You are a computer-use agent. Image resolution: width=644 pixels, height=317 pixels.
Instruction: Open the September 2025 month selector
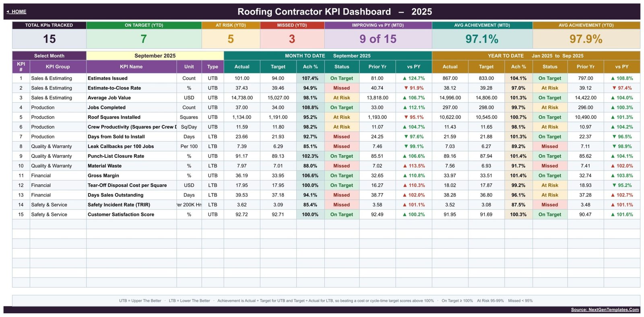[x=155, y=56]
